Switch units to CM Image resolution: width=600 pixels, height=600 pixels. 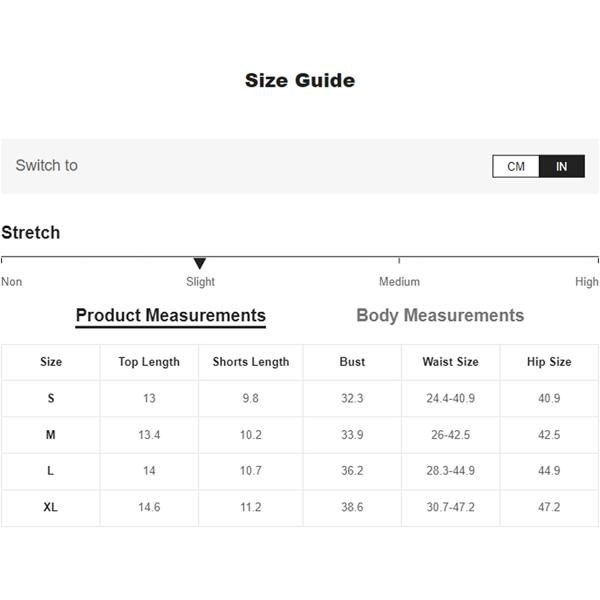coord(516,166)
